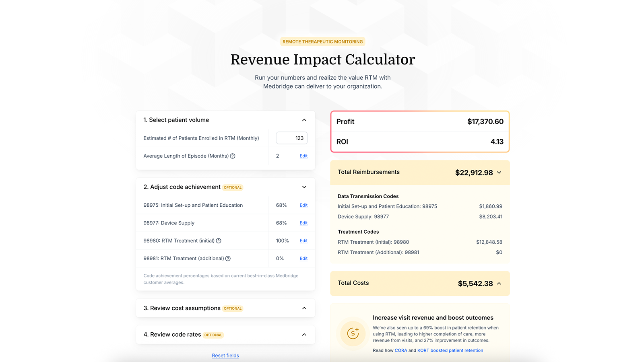Click the OPTIONAL badge on Adjust code achievement
This screenshot has width=644, height=362.
[232, 187]
